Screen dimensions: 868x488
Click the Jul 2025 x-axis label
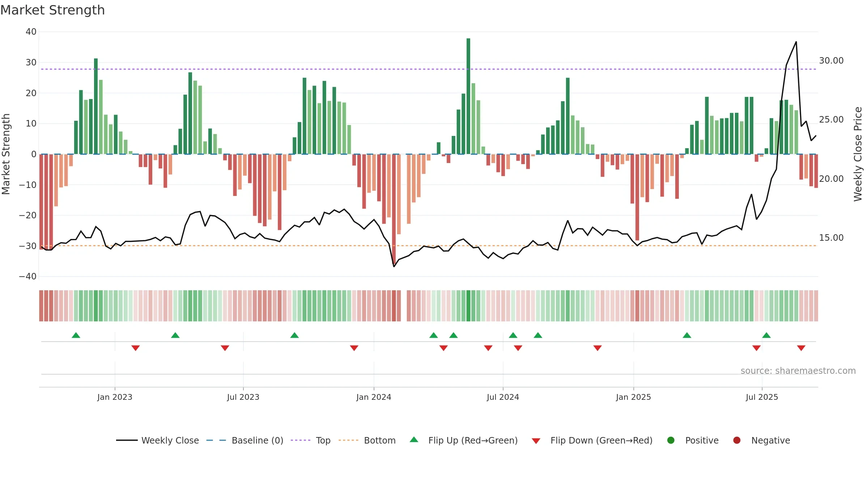click(x=762, y=397)
